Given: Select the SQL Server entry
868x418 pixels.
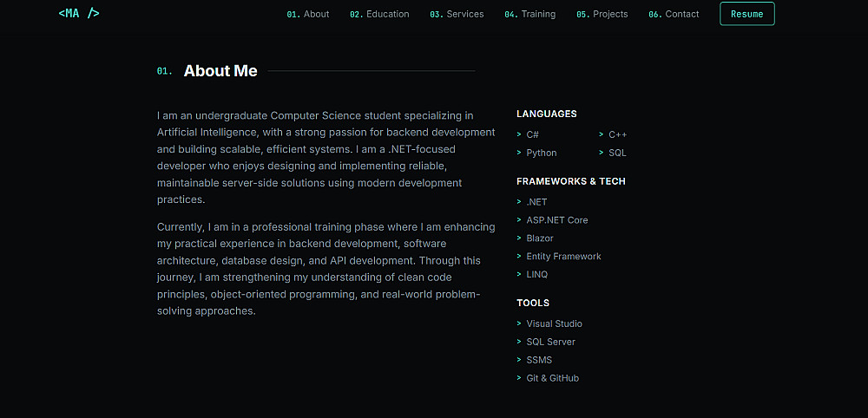Looking at the screenshot, I should (550, 342).
